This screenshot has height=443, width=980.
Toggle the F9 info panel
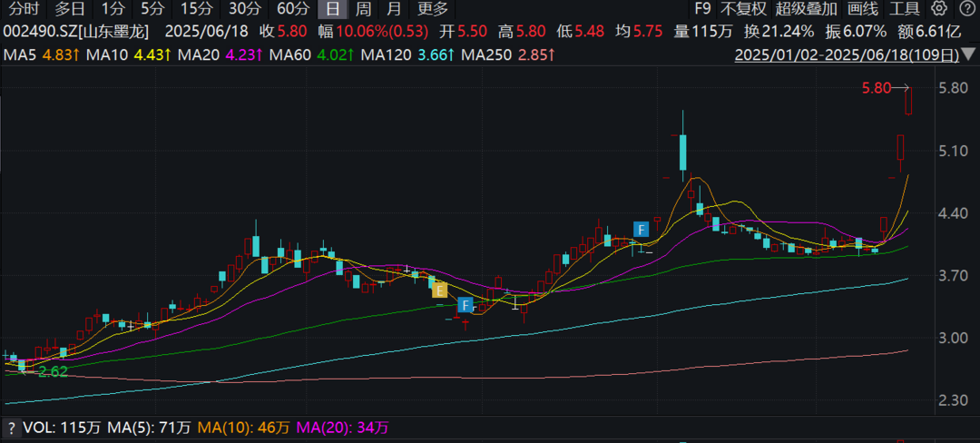tap(702, 10)
